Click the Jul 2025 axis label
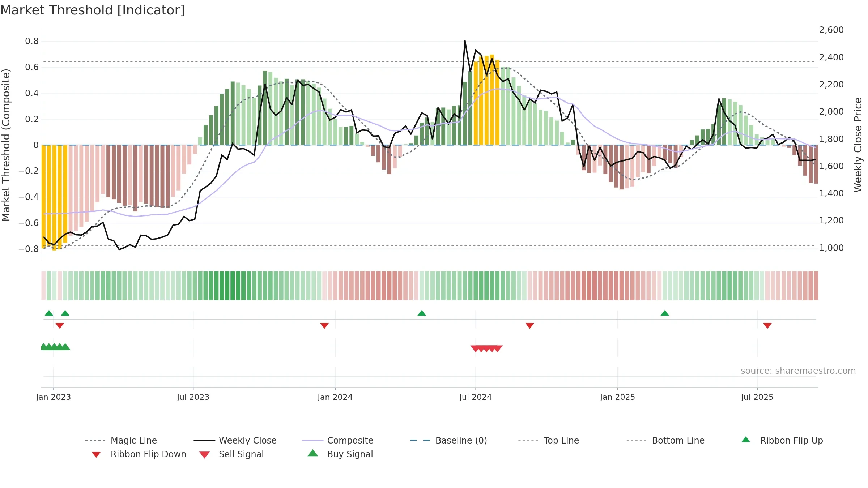 [757, 397]
